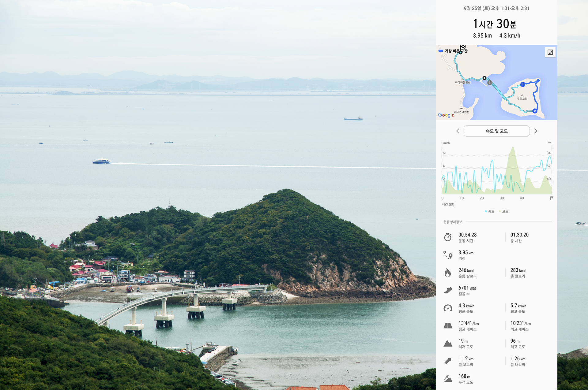Click the stopwatch workout time icon
This screenshot has width=588, height=390.
(448, 237)
